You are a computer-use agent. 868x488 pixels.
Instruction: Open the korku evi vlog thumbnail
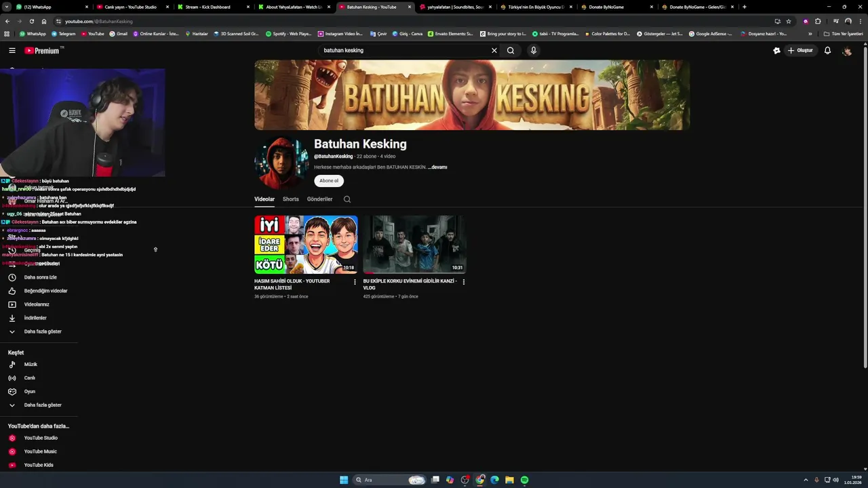coord(414,245)
